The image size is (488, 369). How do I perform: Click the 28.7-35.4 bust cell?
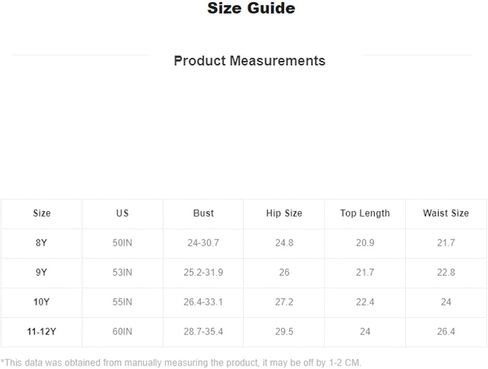[x=203, y=332]
